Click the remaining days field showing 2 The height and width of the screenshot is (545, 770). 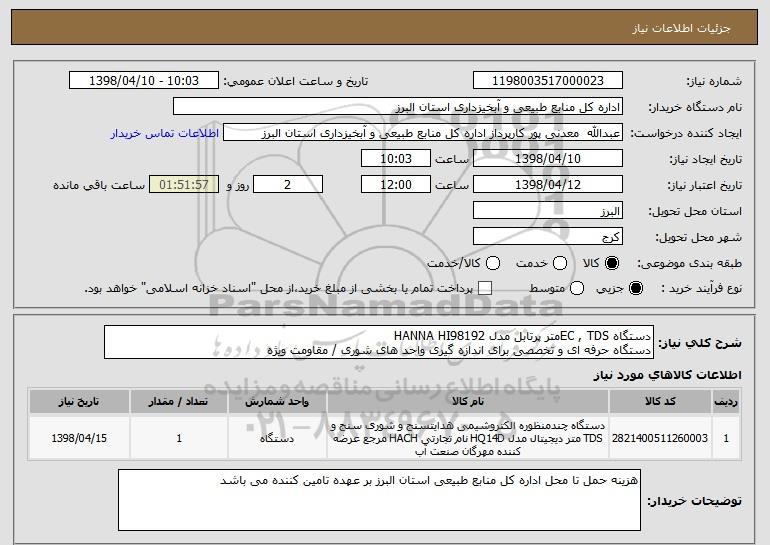tap(288, 185)
